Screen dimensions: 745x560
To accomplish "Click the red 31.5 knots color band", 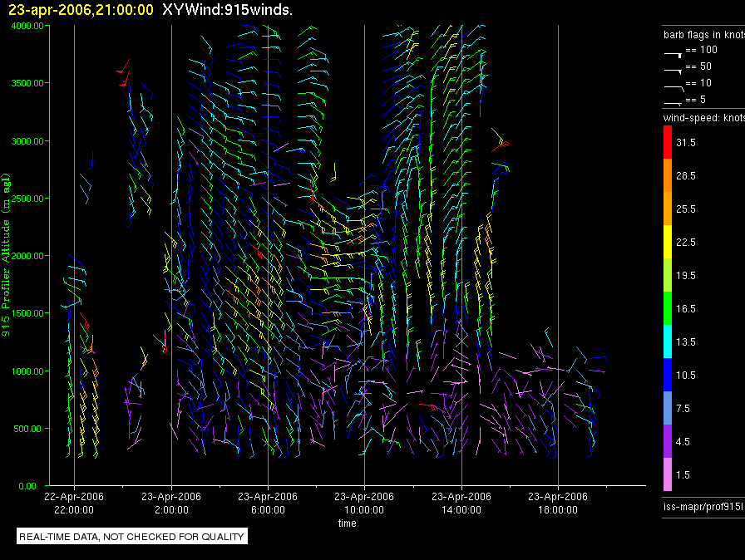I will pos(668,142).
